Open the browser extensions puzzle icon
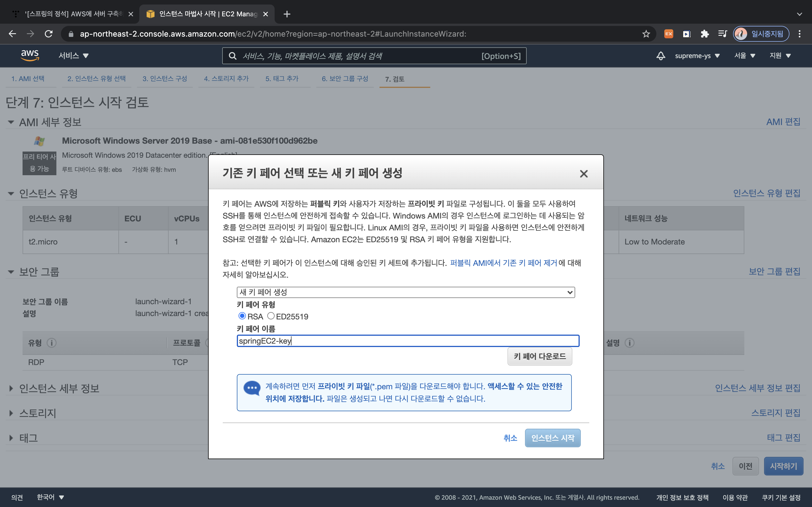 704,34
